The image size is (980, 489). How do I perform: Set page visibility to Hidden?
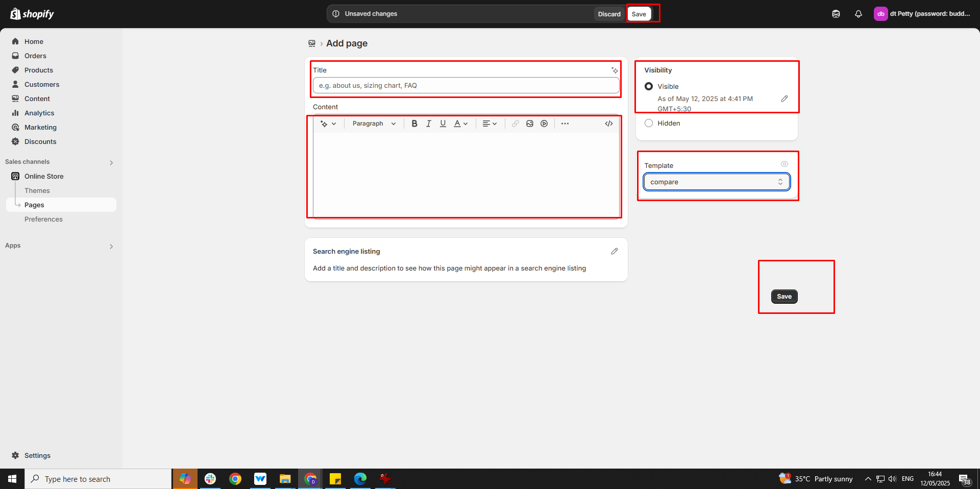point(649,123)
